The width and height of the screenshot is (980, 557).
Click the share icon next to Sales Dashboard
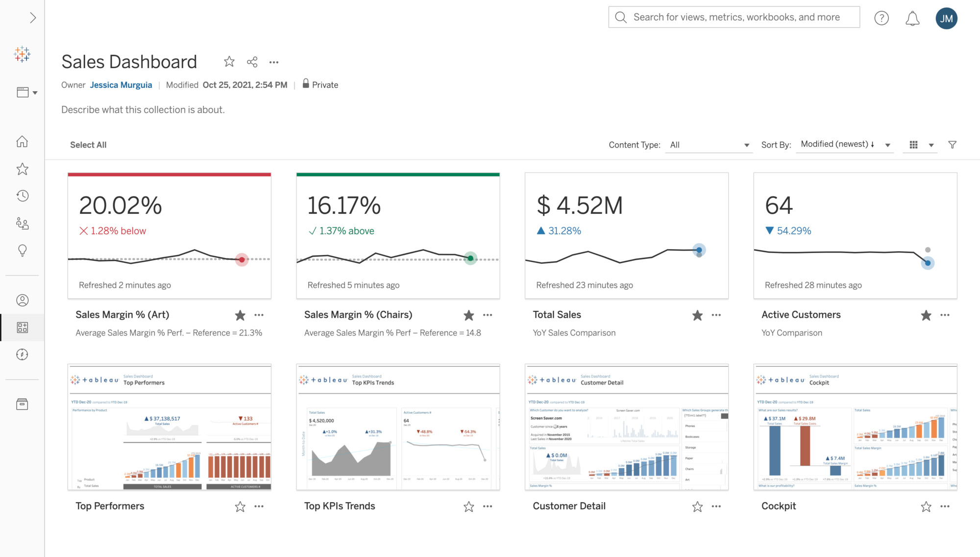tap(252, 62)
